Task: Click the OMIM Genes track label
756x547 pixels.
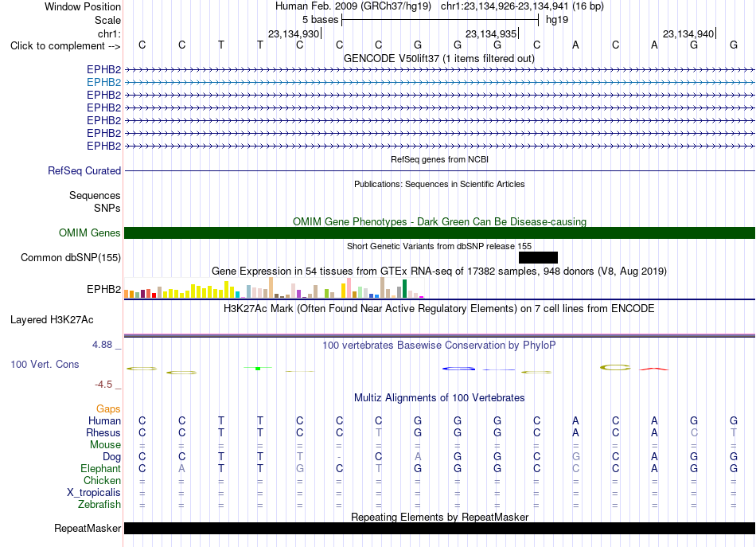Action: click(x=90, y=233)
